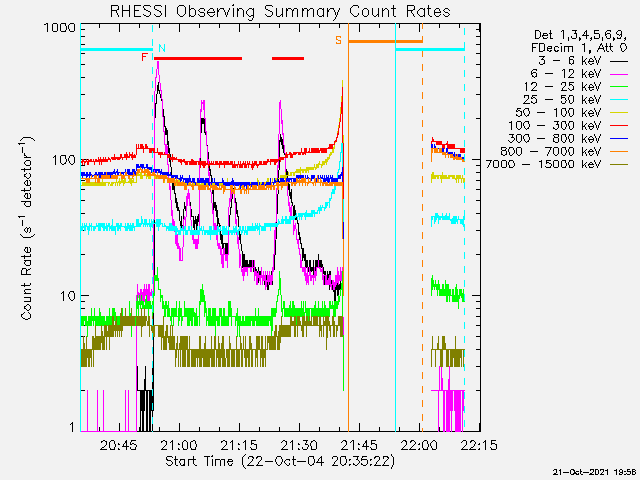The image size is (640, 480).
Task: Click the x-axis tick label '21:00'
Action: [179, 444]
